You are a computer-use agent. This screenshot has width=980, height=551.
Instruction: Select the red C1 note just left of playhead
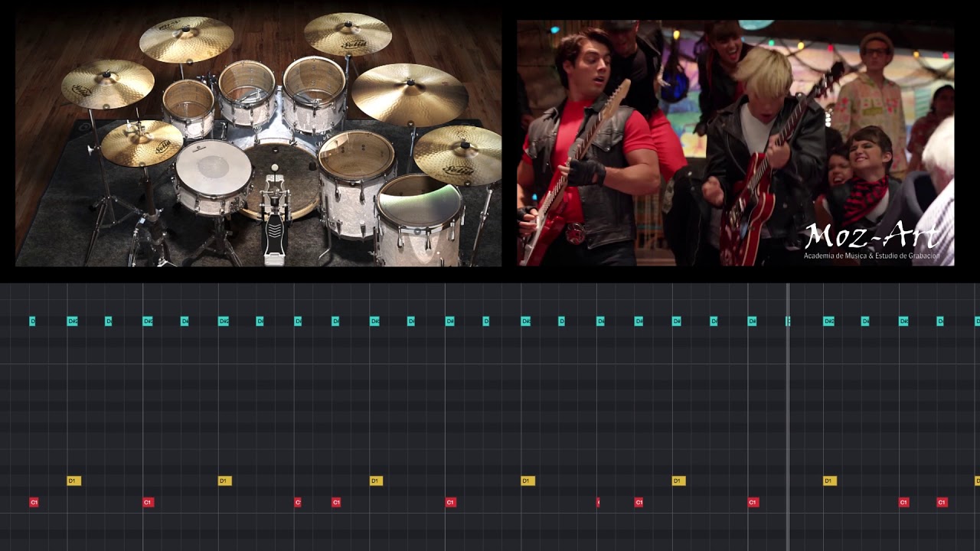click(x=753, y=502)
